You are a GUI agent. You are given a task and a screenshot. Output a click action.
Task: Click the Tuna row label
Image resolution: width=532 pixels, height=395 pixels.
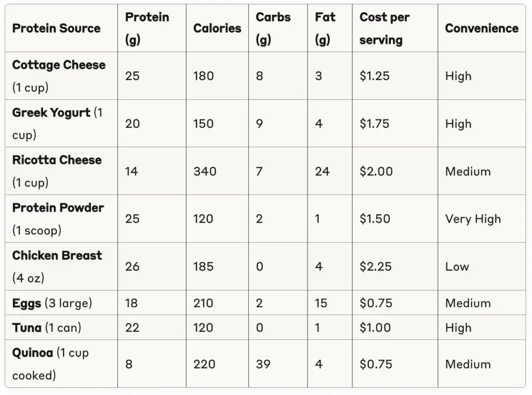[x=27, y=328]
